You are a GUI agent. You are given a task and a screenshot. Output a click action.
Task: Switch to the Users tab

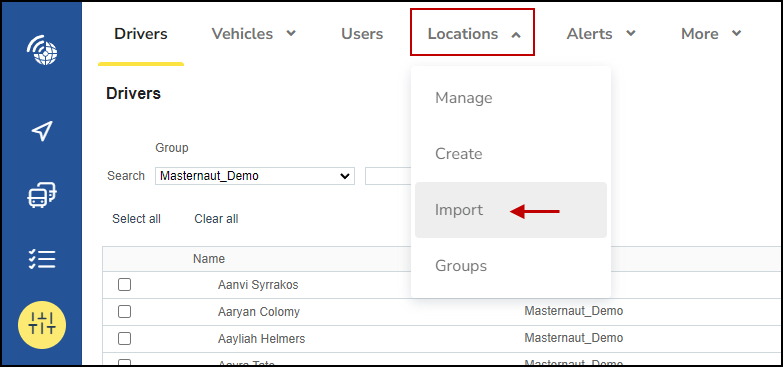[x=362, y=34]
